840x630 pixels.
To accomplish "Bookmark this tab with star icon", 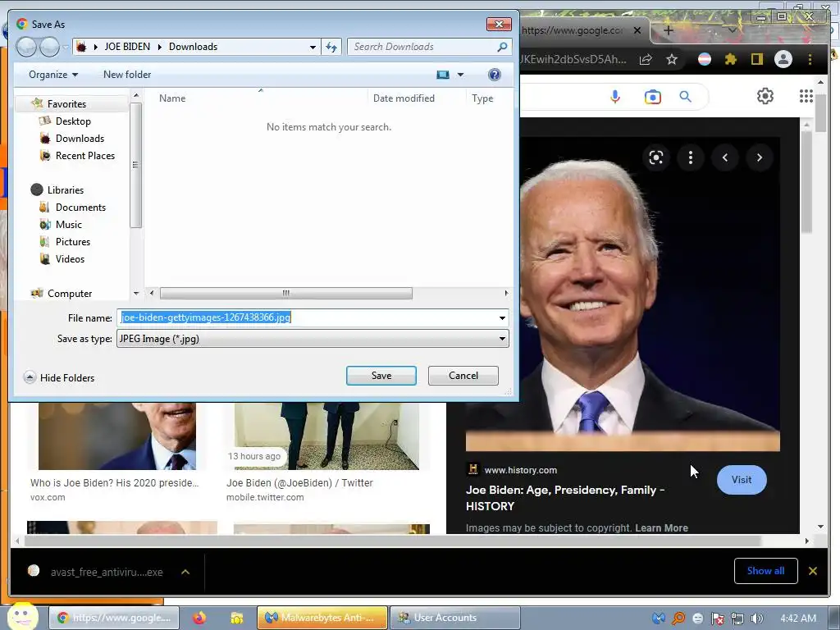I will click(672, 59).
